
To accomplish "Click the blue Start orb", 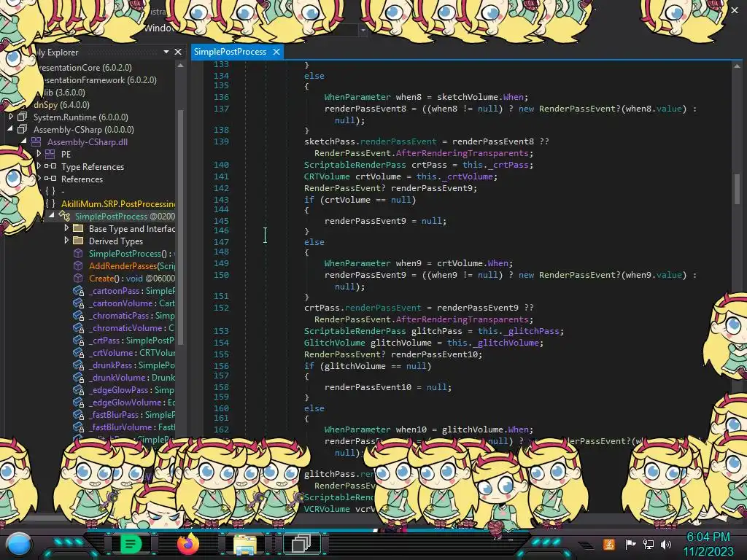I will point(19,544).
